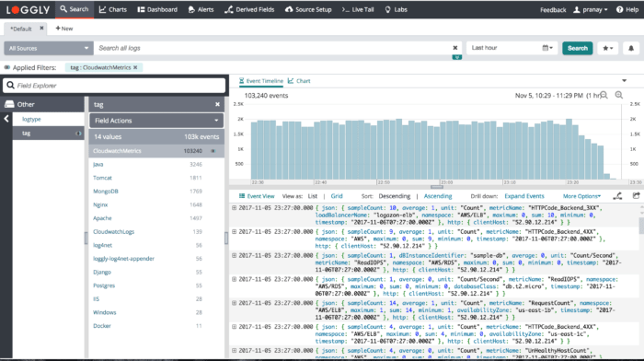Image resolution: width=644 pixels, height=361 pixels.
Task: Click the export events icon
Action: (637, 196)
